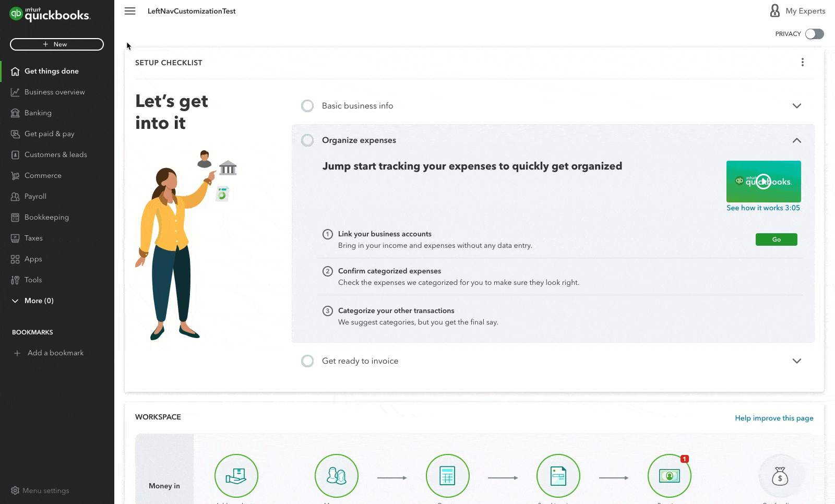Click the Get things done home icon
The width and height of the screenshot is (835, 504).
coord(15,71)
